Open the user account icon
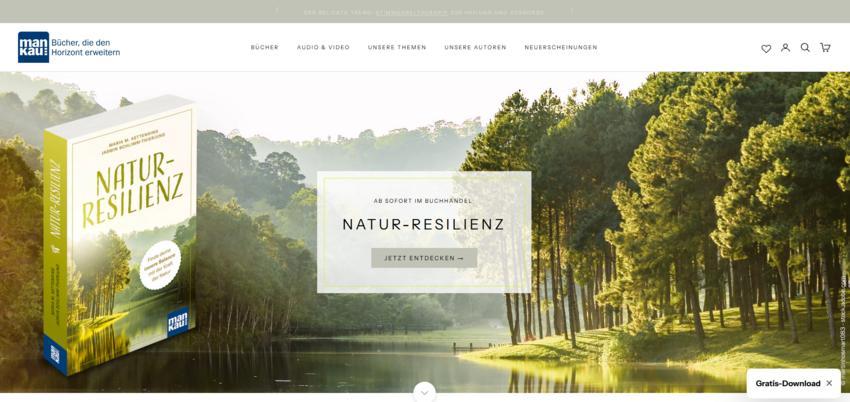Viewport: 850px width, 402px height. pos(785,48)
